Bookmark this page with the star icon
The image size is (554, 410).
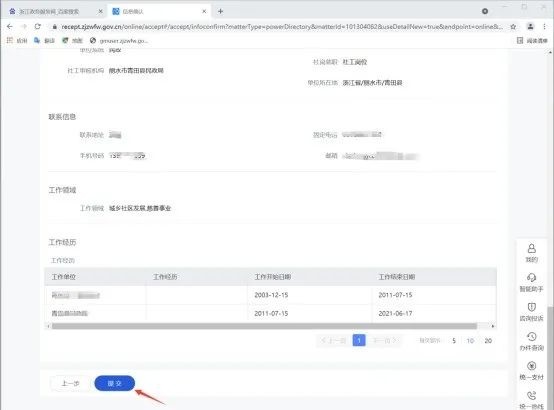click(513, 27)
